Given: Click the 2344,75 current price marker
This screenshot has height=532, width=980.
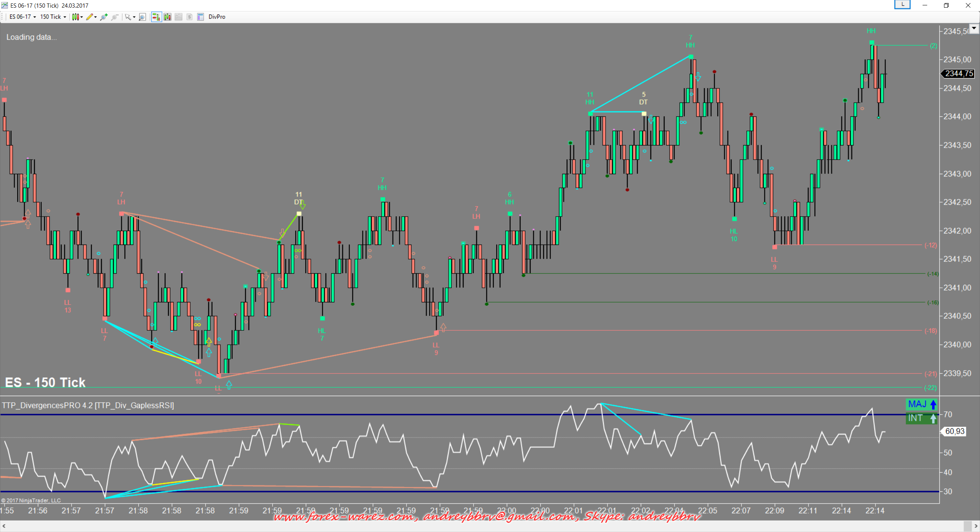Looking at the screenshot, I should (x=959, y=73).
